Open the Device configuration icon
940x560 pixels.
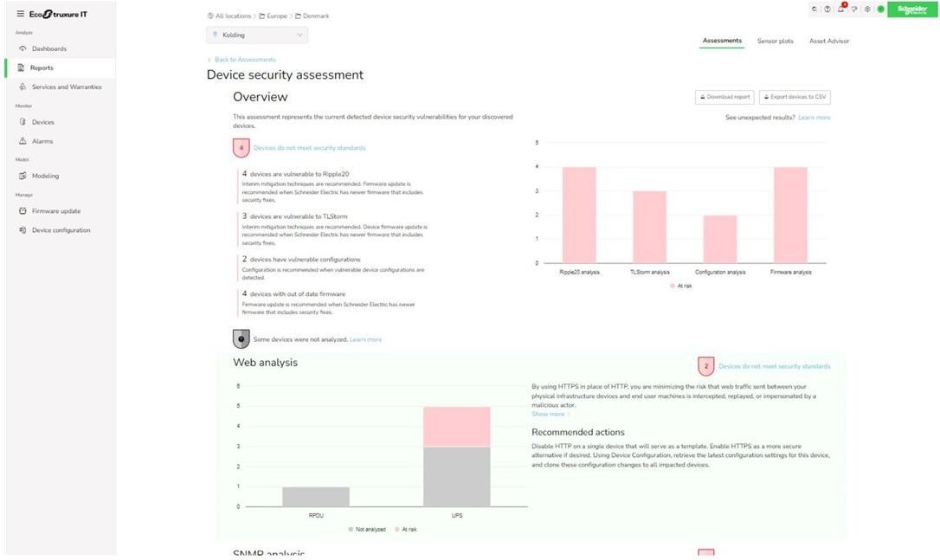23,230
